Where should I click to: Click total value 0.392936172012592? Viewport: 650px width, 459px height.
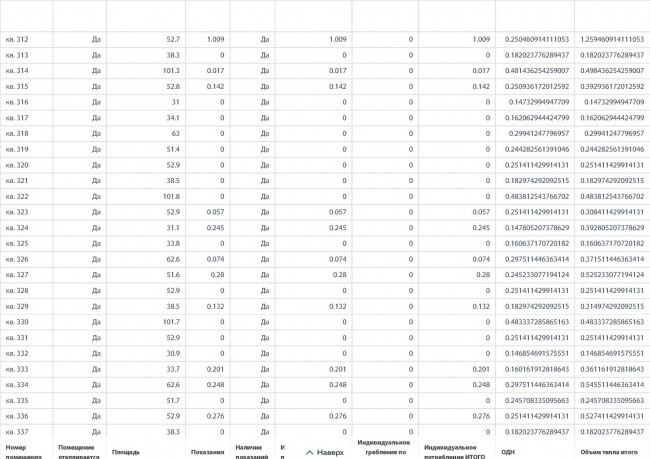[x=612, y=87]
